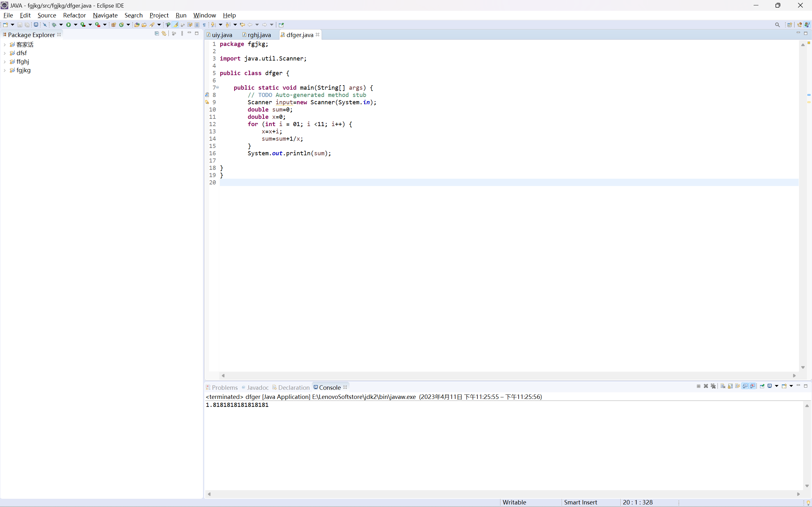Expand the dfsf project in Package Explorer
Viewport: 812px width, 507px height.
[5, 53]
